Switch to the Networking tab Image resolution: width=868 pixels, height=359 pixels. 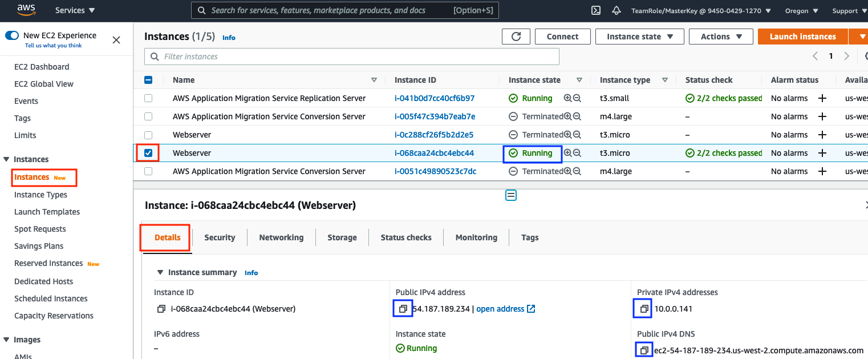coord(281,237)
